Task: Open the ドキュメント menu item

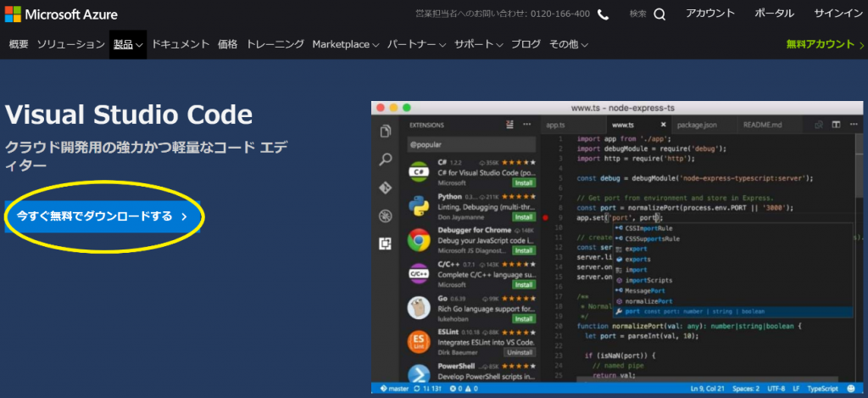Action: pos(181,44)
